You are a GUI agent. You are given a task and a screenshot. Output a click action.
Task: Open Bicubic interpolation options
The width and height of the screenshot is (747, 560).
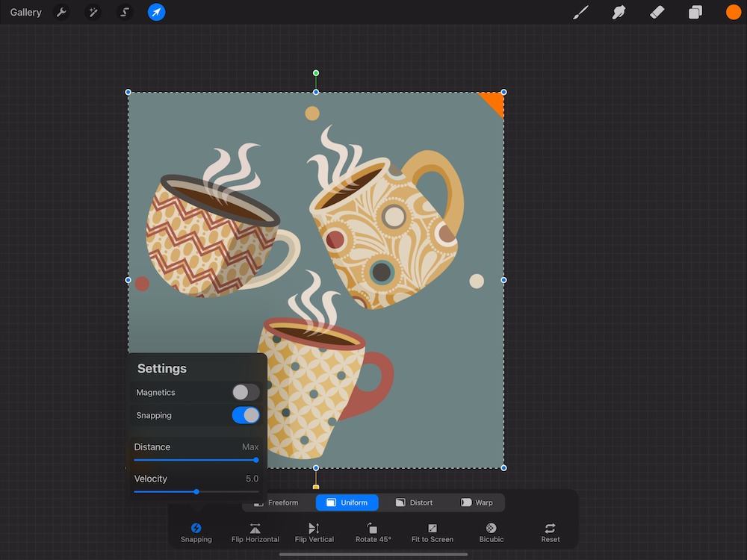(x=491, y=532)
